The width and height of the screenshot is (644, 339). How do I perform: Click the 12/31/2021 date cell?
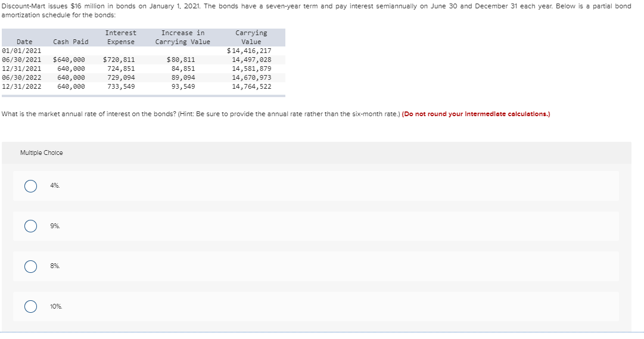point(21,69)
